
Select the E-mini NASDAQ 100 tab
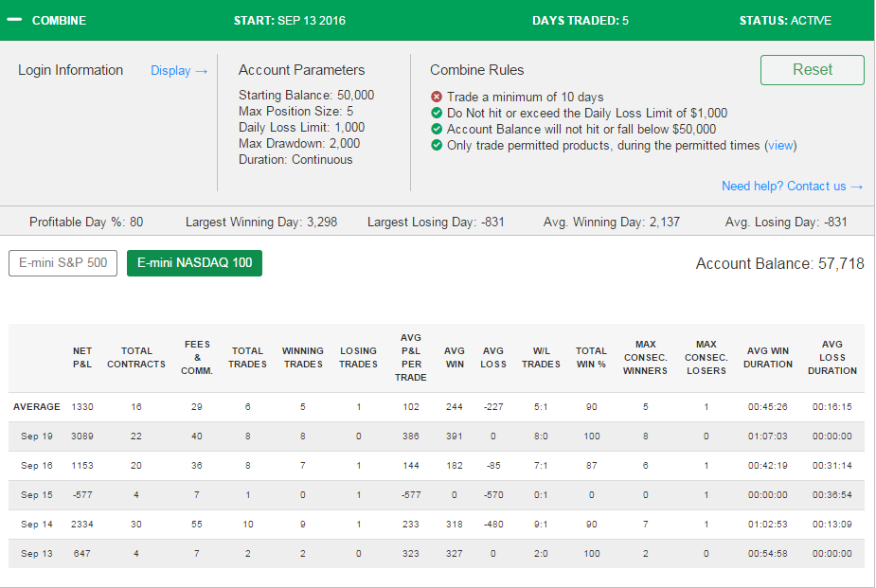click(194, 263)
